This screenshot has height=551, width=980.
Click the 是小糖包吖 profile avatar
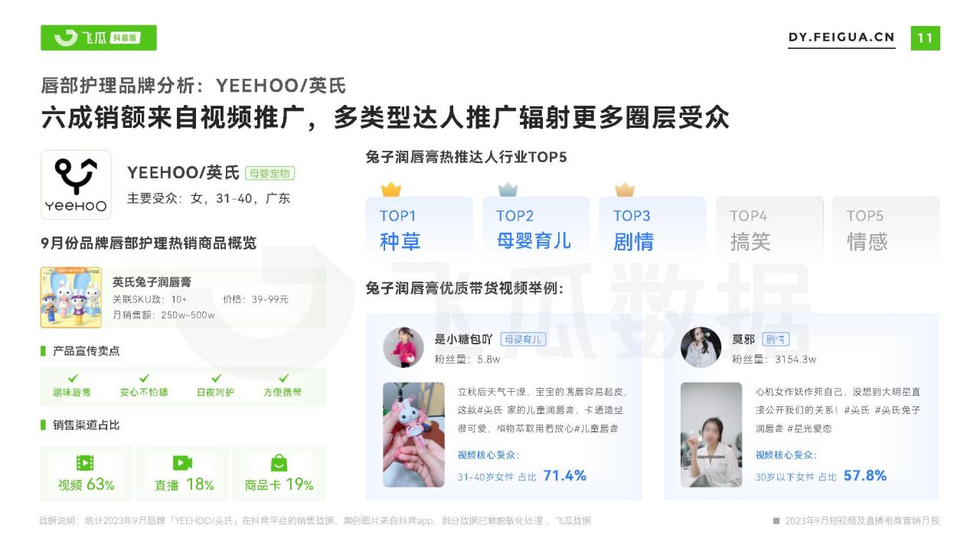tap(403, 347)
